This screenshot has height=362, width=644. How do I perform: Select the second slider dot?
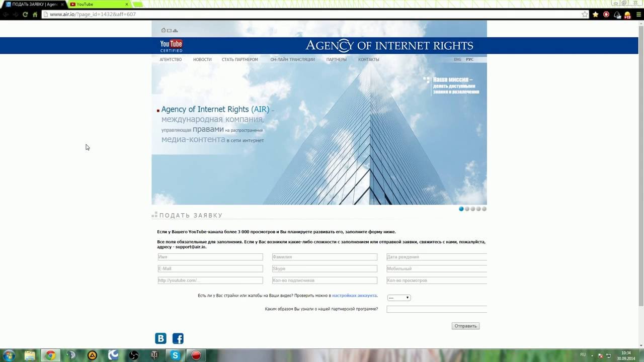[467, 209]
